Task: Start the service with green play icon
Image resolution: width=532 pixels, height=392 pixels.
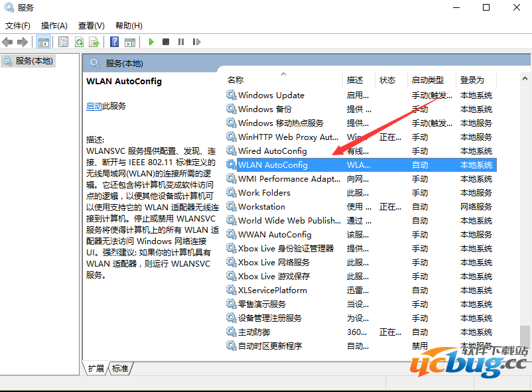Action: 151,42
